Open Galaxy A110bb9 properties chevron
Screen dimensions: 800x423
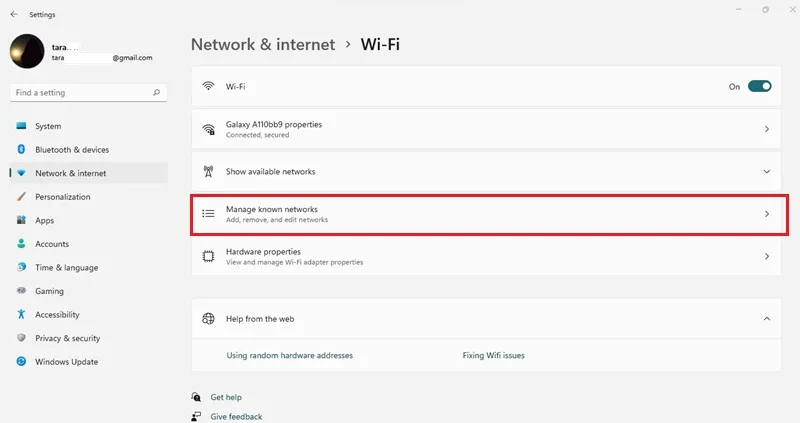(x=767, y=129)
